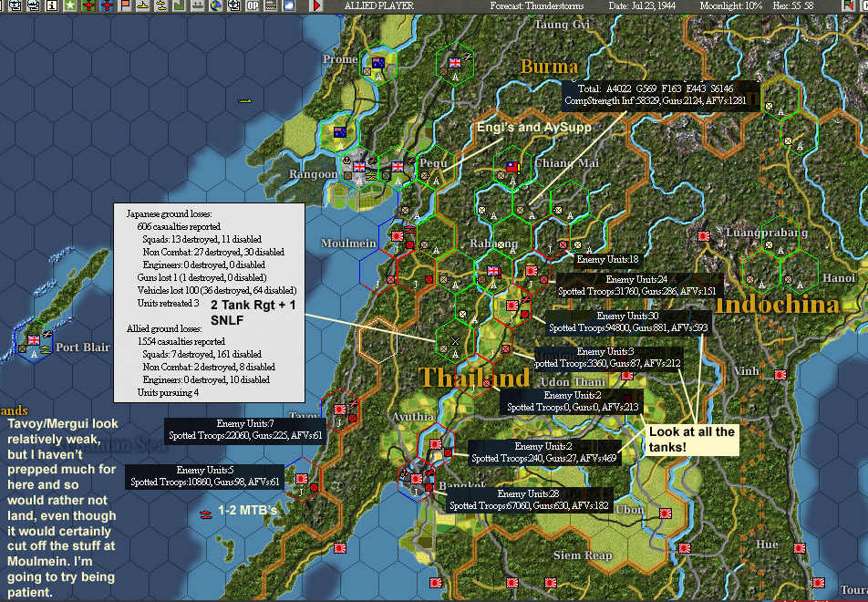This screenshot has width=868, height=602.
Task: Click the 'Date: Jul 23, 1944' status text
Action: (x=644, y=5)
